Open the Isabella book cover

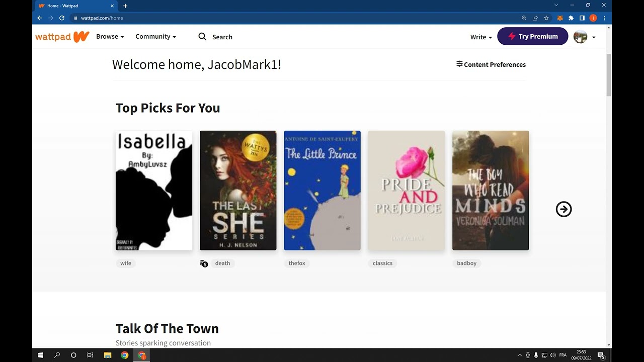[x=154, y=191]
